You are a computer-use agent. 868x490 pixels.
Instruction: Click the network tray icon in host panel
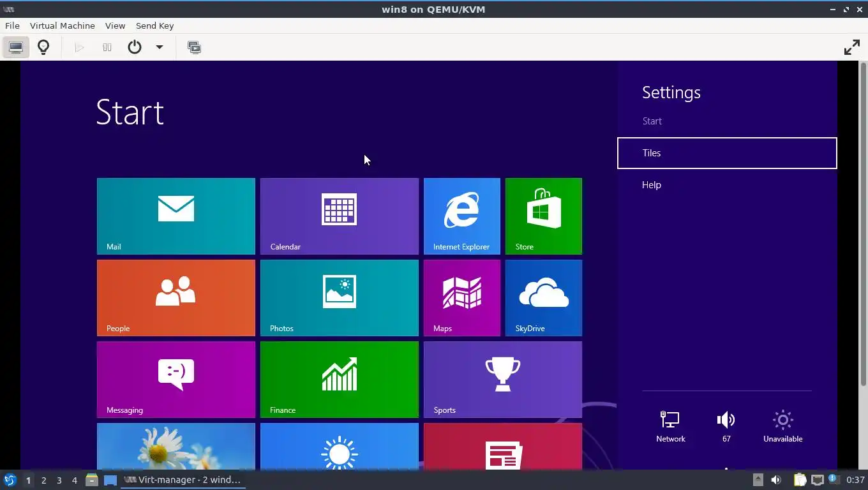(x=817, y=480)
